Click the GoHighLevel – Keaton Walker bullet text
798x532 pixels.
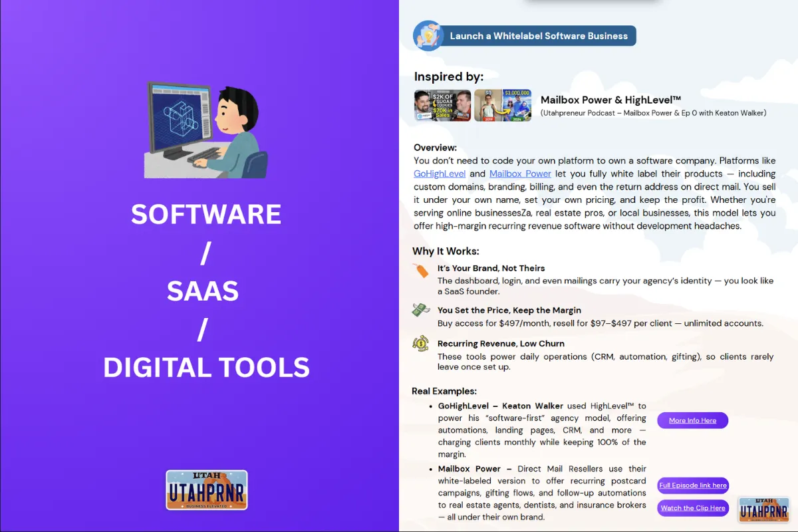[x=542, y=430]
